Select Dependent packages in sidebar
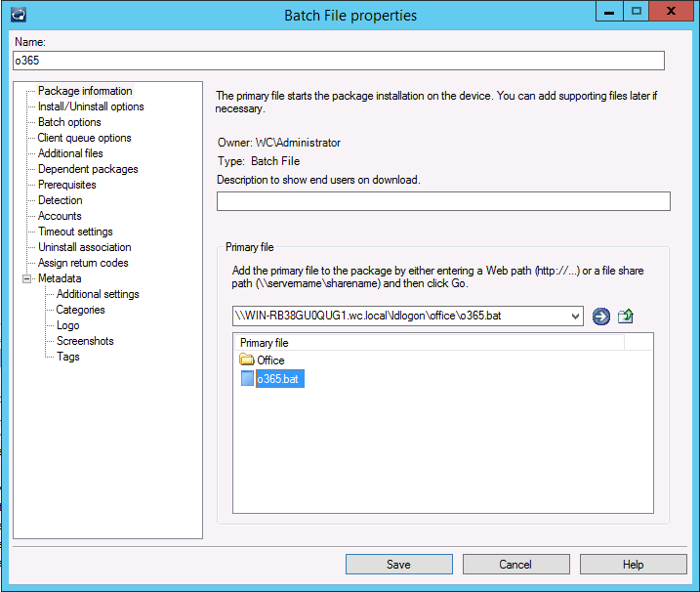 click(88, 169)
